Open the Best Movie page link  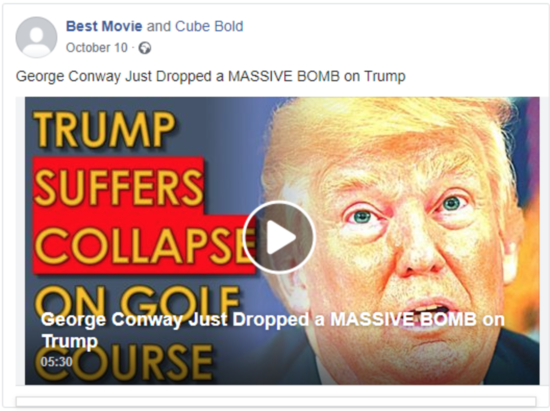click(x=104, y=26)
